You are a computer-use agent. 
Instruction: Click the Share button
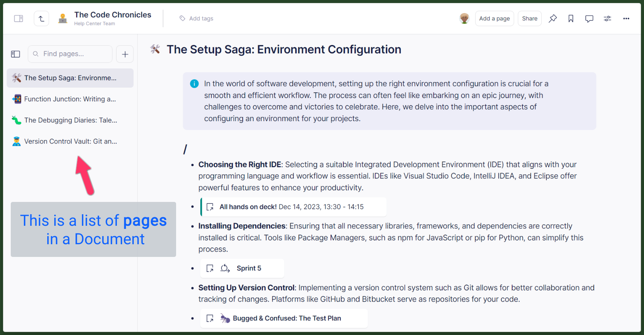click(x=529, y=18)
